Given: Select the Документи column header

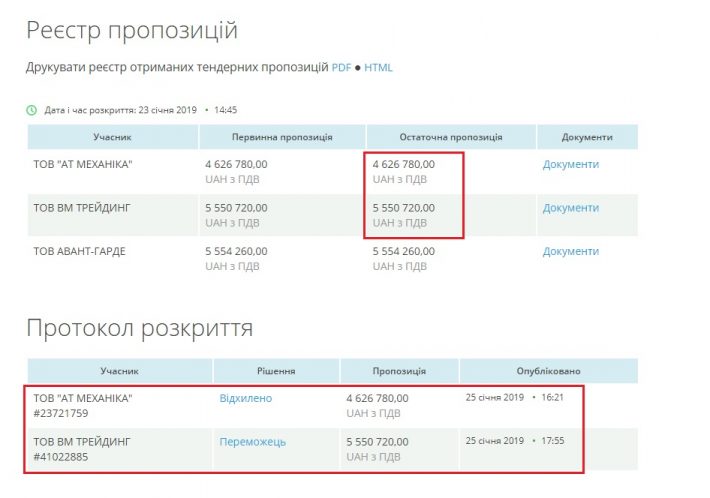Looking at the screenshot, I should (x=587, y=137).
